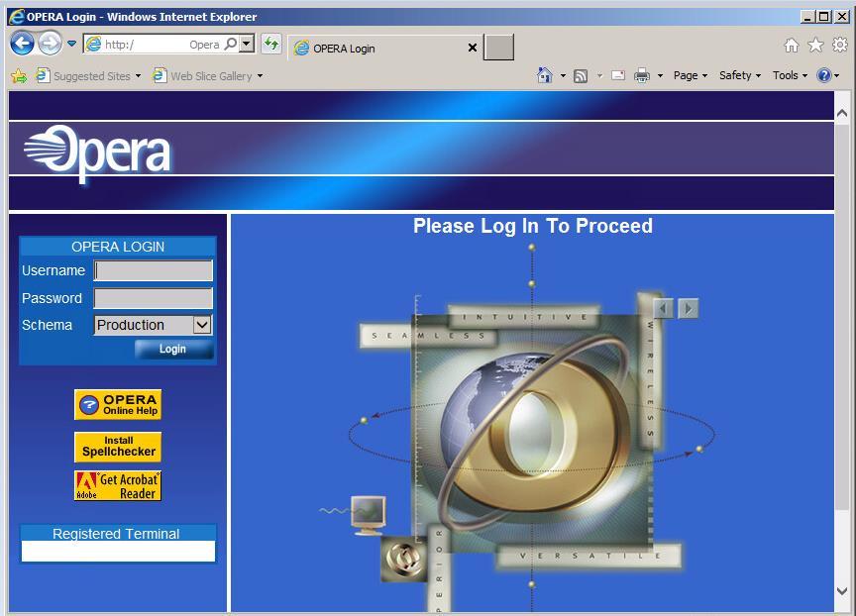Add page to Favorites bar star icon
856x616 pixels.
click(x=19, y=76)
